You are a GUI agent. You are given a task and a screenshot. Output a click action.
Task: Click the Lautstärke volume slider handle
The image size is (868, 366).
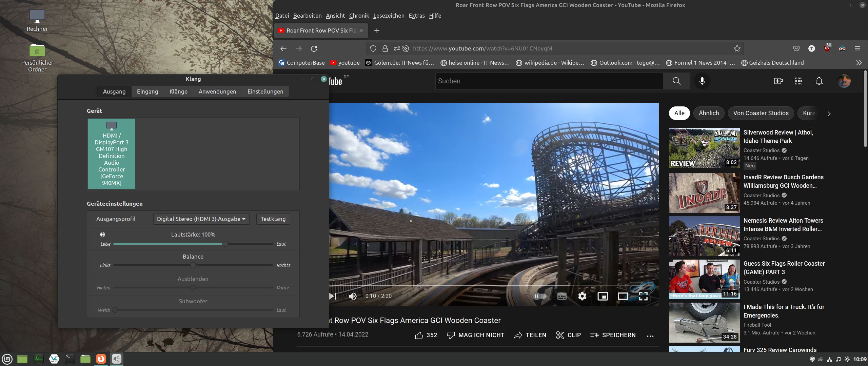225,244
